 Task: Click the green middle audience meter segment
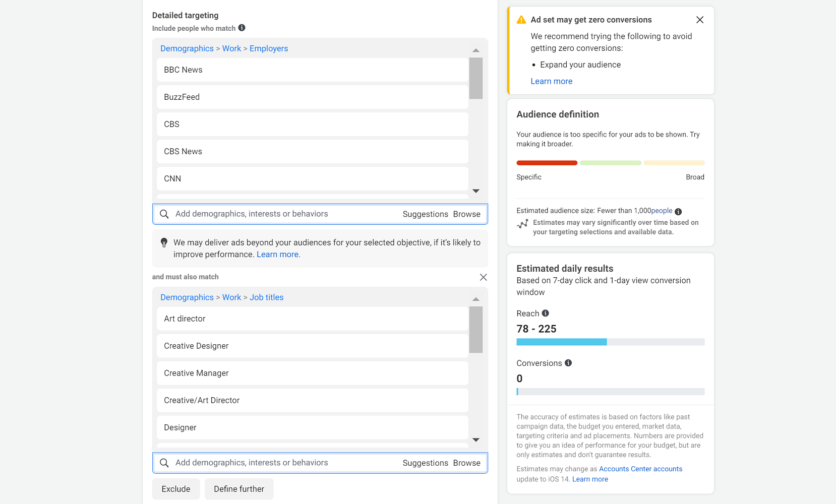coord(610,163)
